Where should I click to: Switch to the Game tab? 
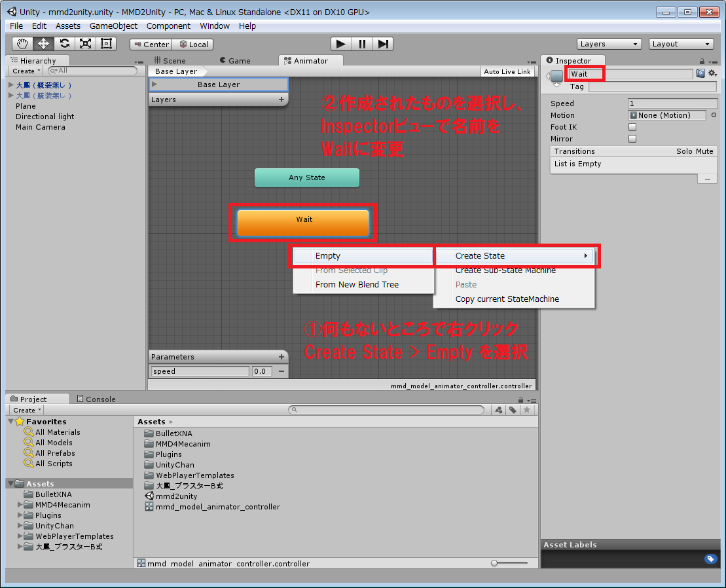click(x=235, y=61)
